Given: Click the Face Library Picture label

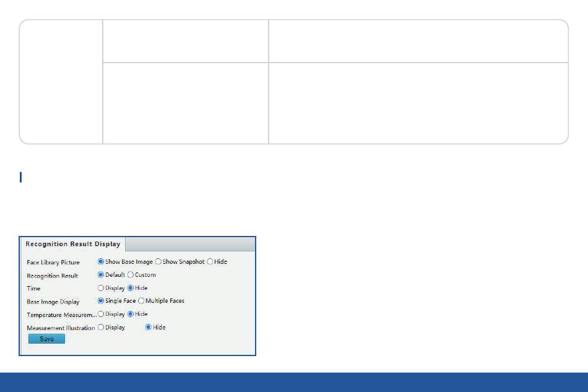Looking at the screenshot, I should point(53,262).
